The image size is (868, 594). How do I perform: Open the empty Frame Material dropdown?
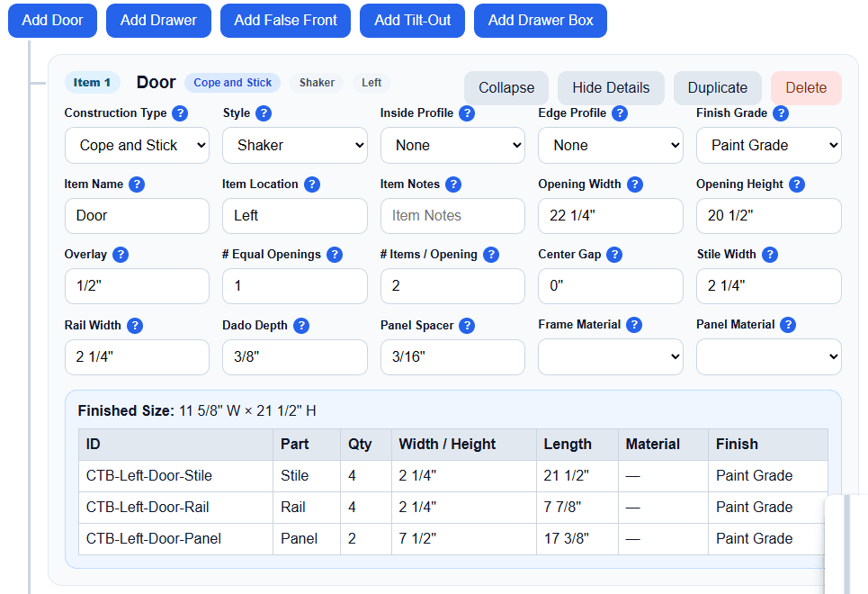tap(611, 356)
